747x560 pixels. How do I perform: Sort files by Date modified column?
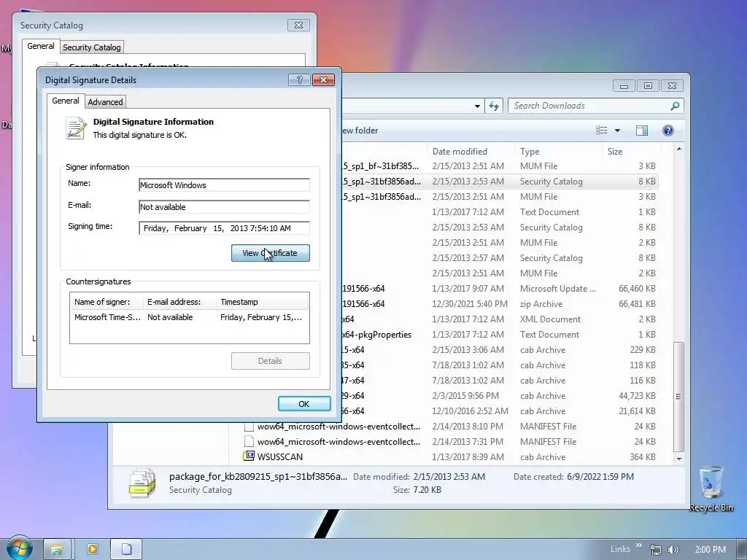click(x=471, y=152)
